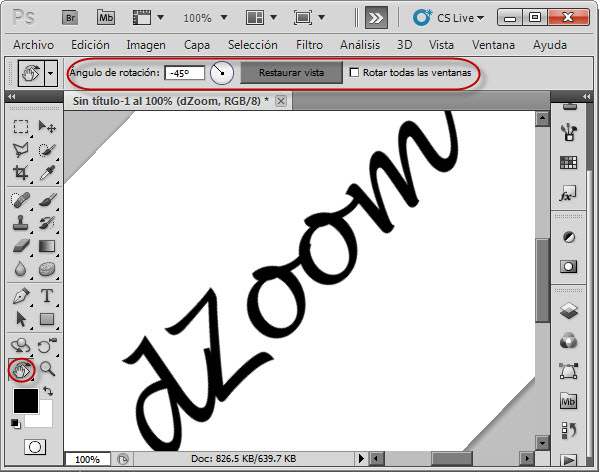Open Mini Bridge Mb icon in top bar
This screenshot has width=599, height=472.
pos(106,18)
